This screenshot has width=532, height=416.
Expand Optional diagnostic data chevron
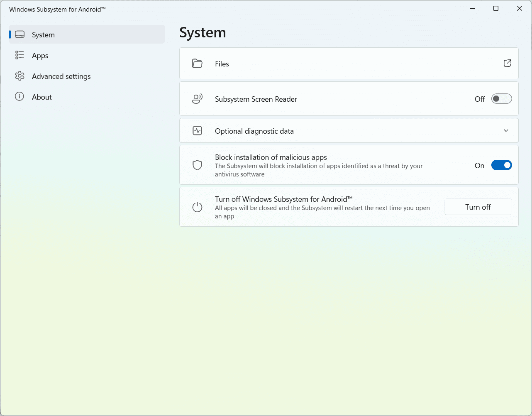coord(506,131)
